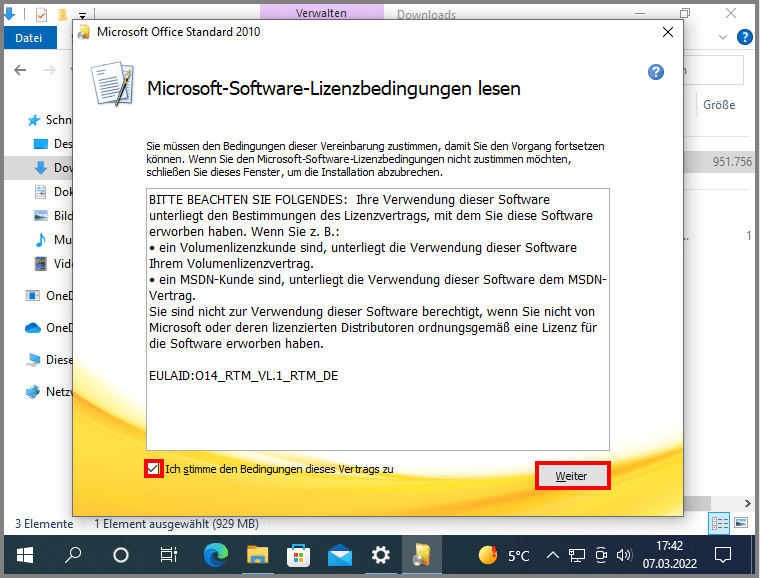The width and height of the screenshot is (760, 578).
Task: Select the Verwalten ribbon tab
Action: click(x=323, y=14)
